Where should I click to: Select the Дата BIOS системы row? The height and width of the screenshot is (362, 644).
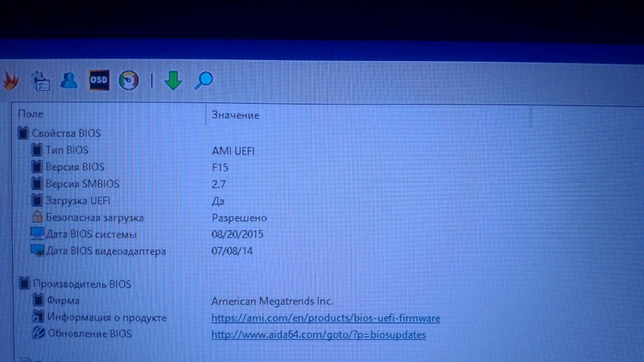[91, 234]
